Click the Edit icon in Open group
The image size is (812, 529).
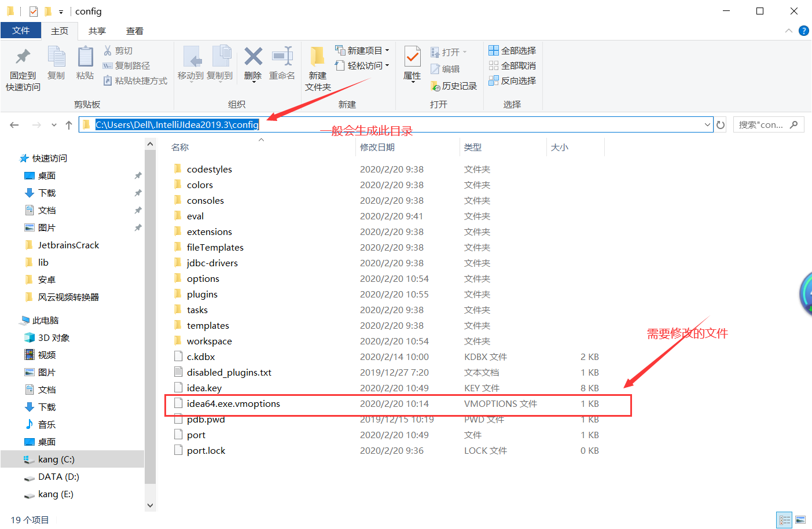pyautogui.click(x=436, y=69)
